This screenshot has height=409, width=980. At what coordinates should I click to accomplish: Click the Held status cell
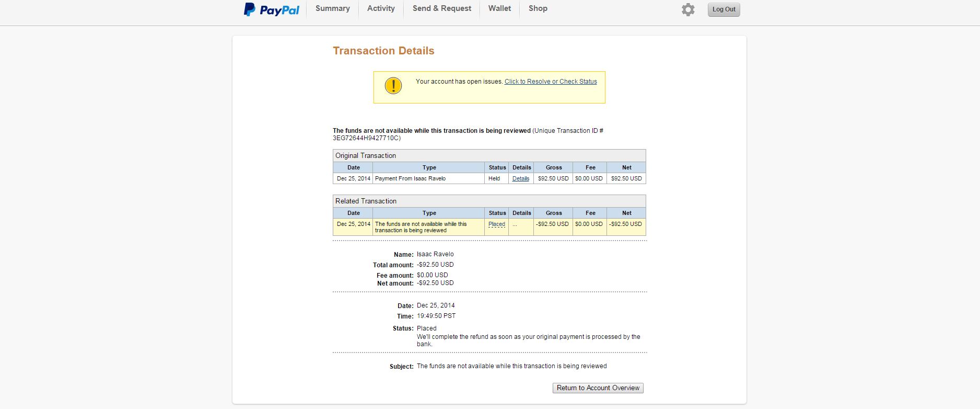pos(494,179)
